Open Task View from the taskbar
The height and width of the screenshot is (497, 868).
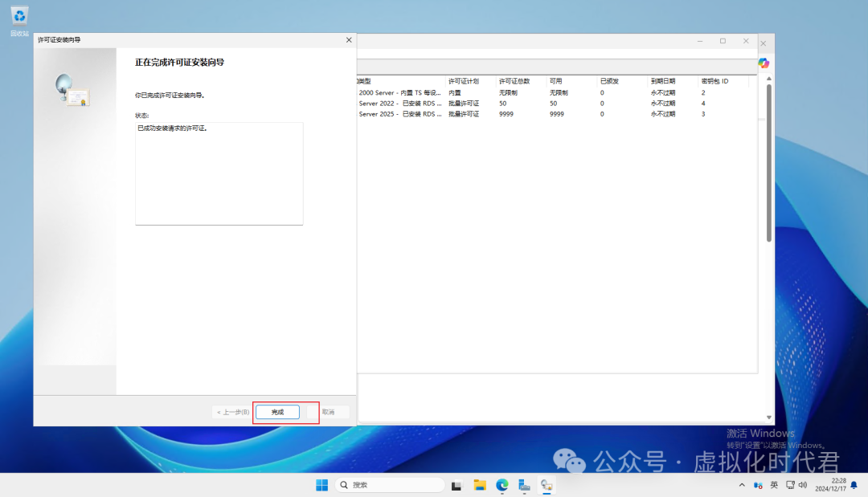click(457, 485)
